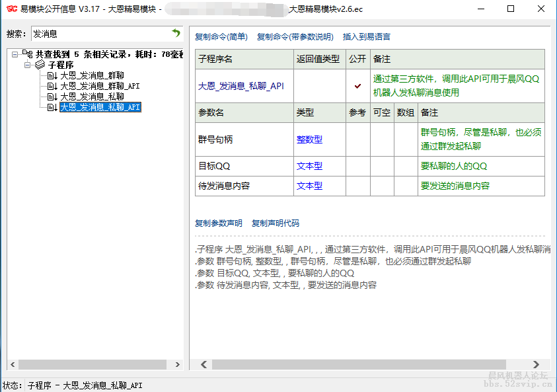
Task: Click the 整数型 type link
Action: 309,139
